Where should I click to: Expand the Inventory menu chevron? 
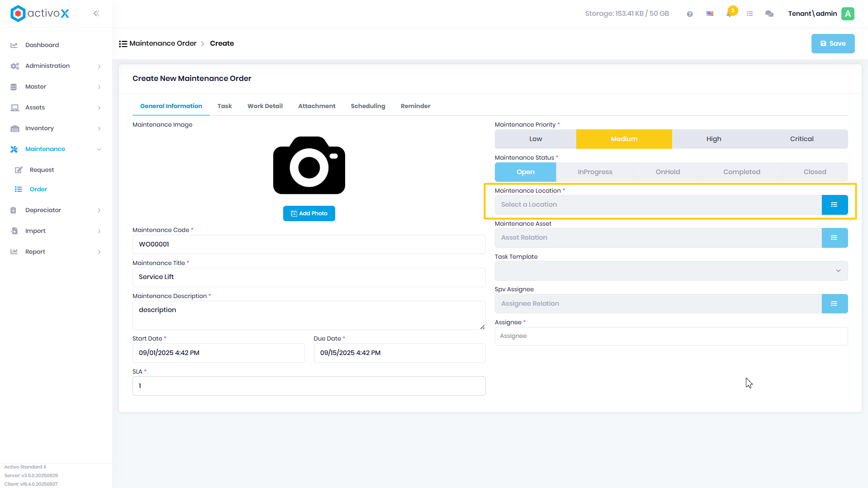coord(99,129)
